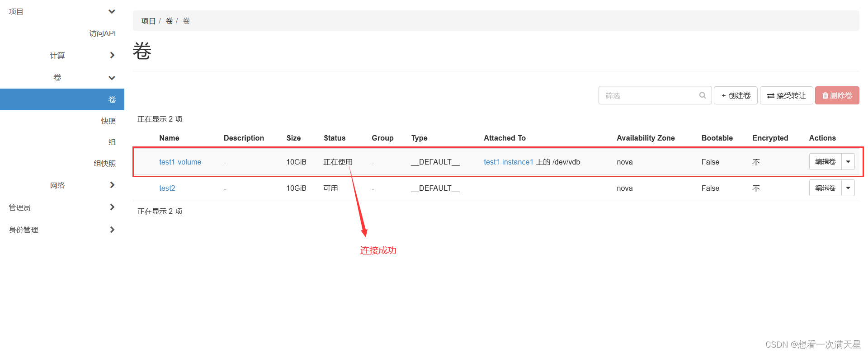Open 快照 in the sidebar
The width and height of the screenshot is (868, 353).
[x=108, y=121]
